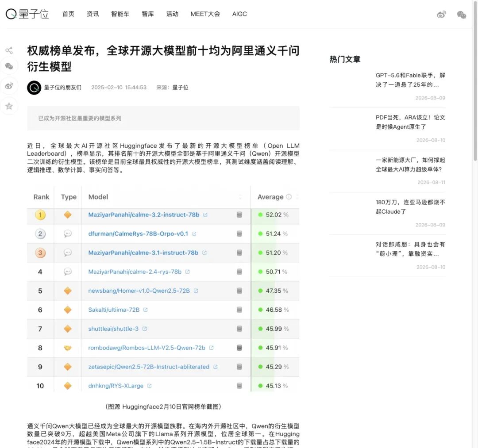Click the page vertical scrollbar thumb
Screen dimensions: 478x448
(475, 80)
